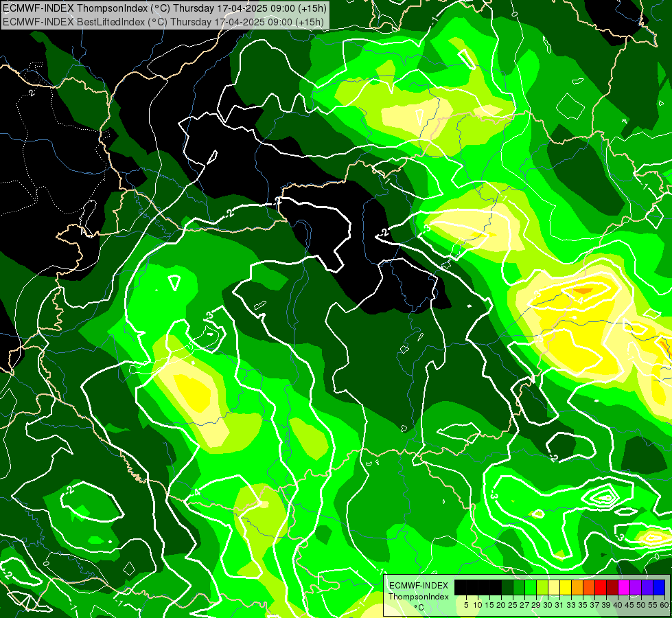
Task: Click the BestLiftedIndex title line at top
Action: pyautogui.click(x=163, y=22)
